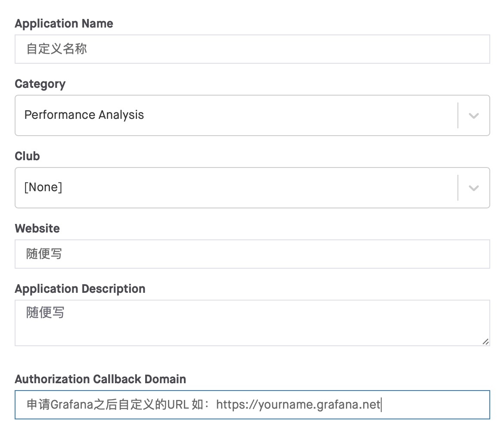
Task: Click the "[None]" value in Club selector
Action: 43,187
